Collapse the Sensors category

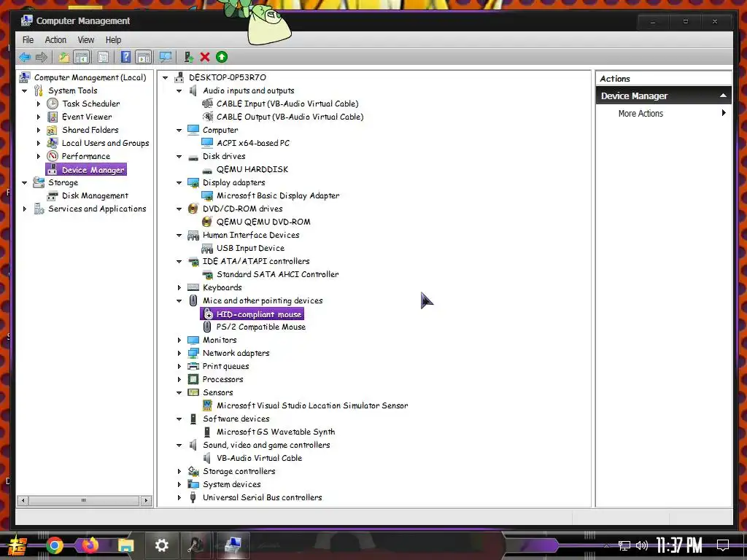(179, 393)
